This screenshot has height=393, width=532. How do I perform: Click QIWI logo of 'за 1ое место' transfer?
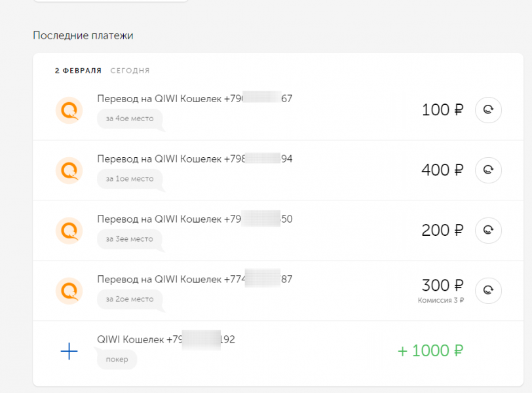[x=69, y=170]
